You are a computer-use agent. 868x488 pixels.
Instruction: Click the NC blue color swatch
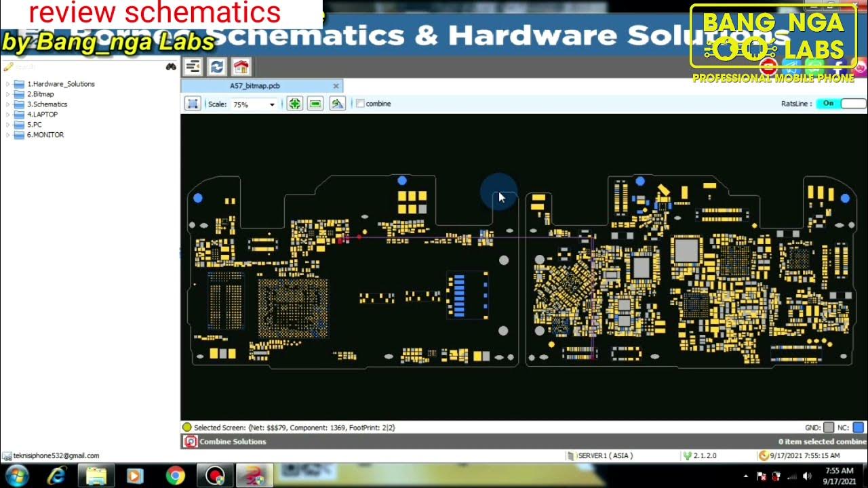[x=859, y=428]
